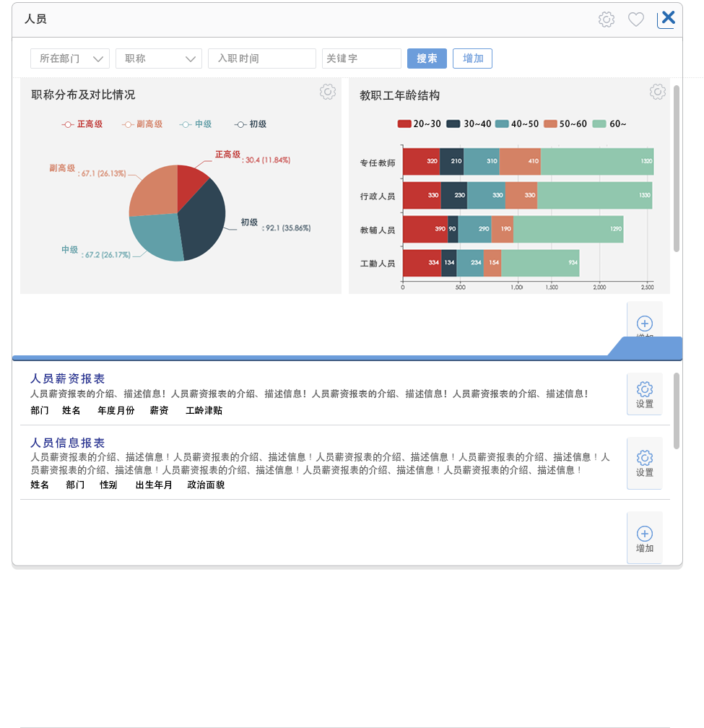Toggle the 20~30 red legend swatch
Viewport: 704px width, 728px height.
pyautogui.click(x=404, y=124)
